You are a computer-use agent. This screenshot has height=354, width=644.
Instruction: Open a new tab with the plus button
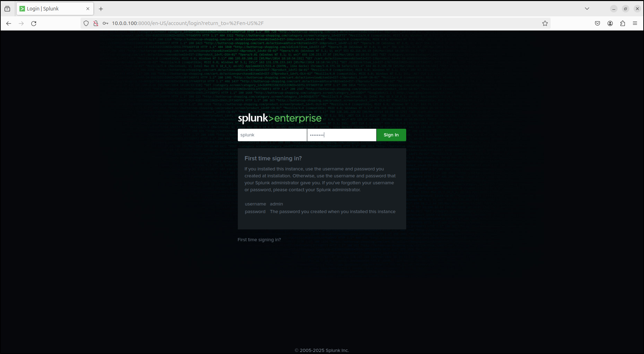click(101, 9)
